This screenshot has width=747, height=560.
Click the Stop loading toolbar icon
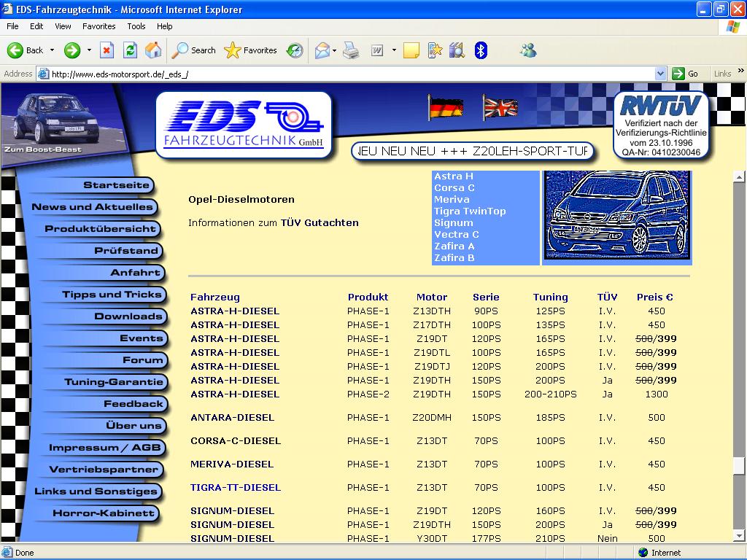click(107, 50)
